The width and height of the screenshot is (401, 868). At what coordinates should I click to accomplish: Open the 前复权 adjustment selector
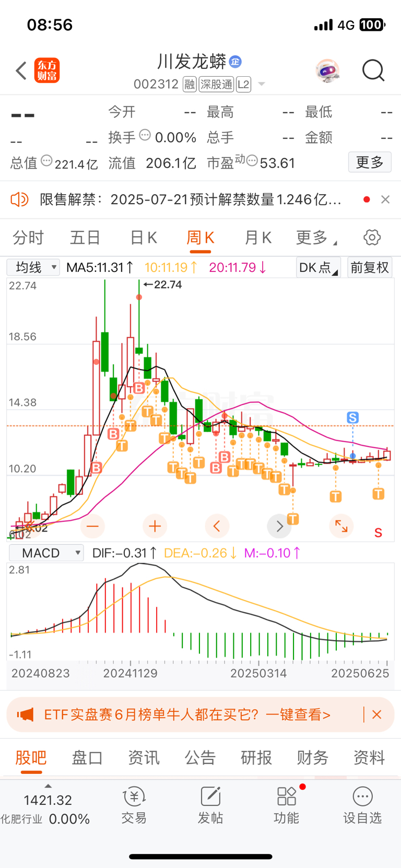point(370,268)
